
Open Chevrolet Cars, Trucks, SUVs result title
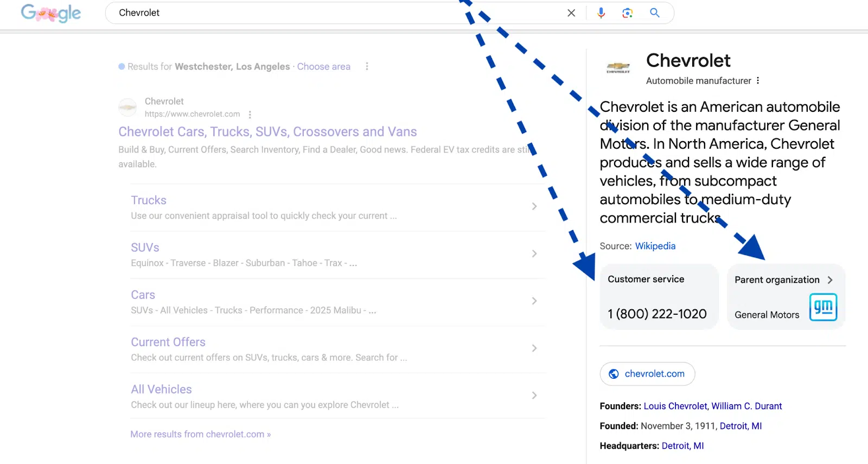pyautogui.click(x=267, y=132)
